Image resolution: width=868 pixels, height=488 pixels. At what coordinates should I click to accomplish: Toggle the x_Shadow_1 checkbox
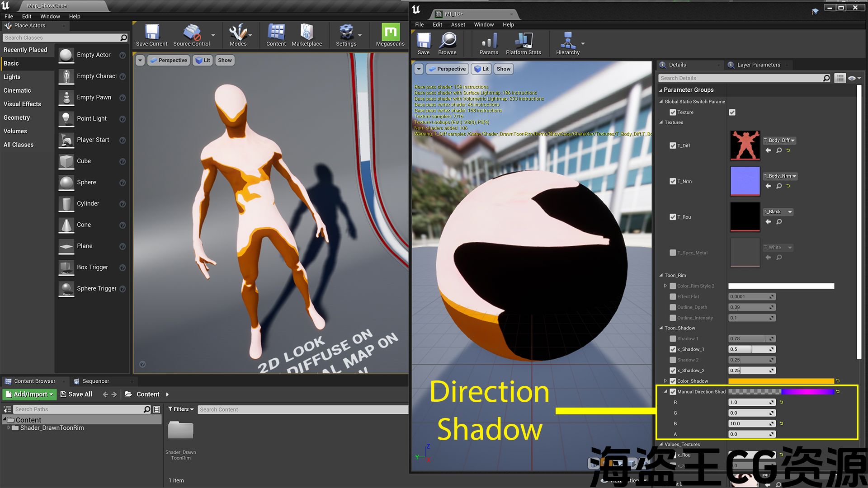click(673, 349)
